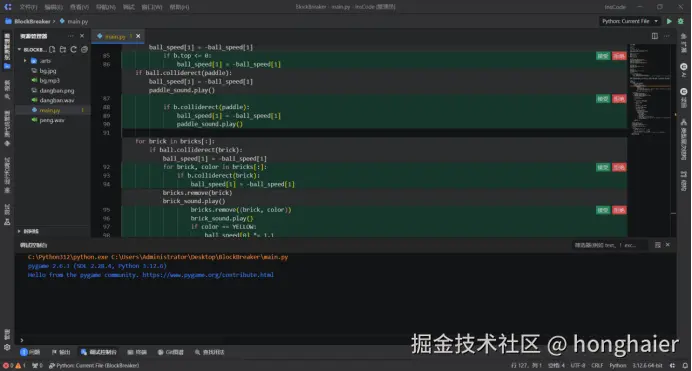The height and width of the screenshot is (371, 692).
Task: Open the 查看(V) menu
Action: point(79,7)
